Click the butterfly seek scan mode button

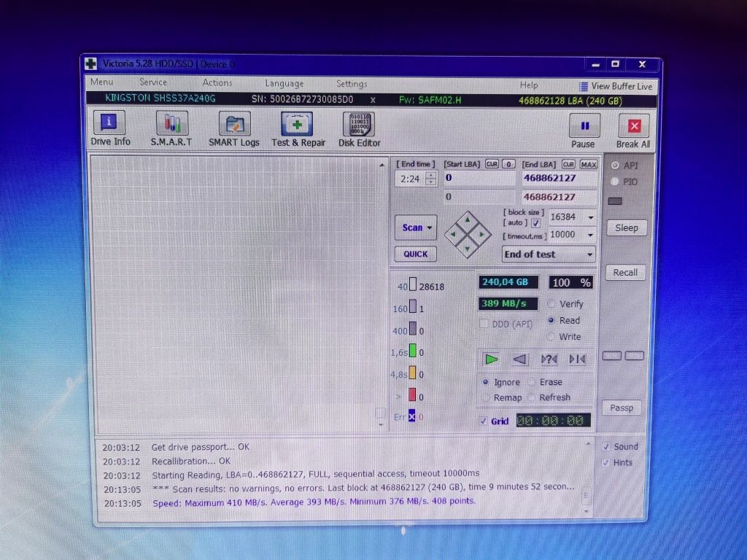(578, 359)
